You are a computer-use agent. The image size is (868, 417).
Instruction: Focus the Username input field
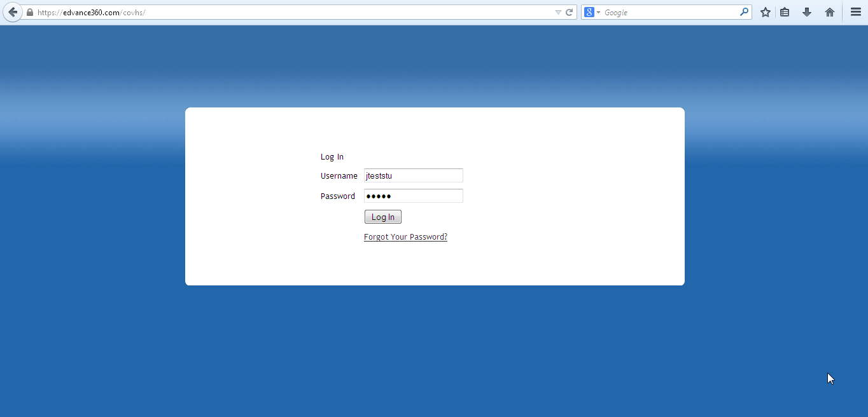[413, 175]
